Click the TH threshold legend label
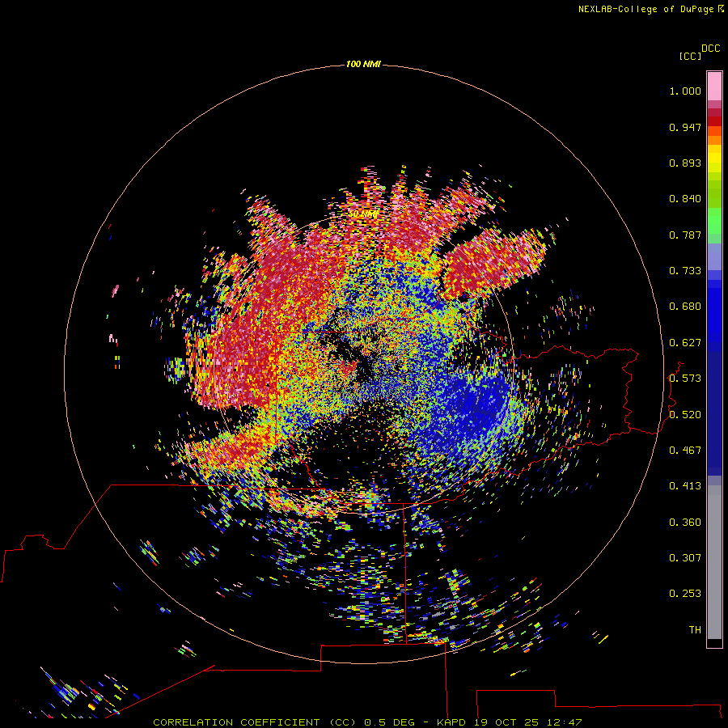Screen dimensions: 728x728 coord(695,630)
